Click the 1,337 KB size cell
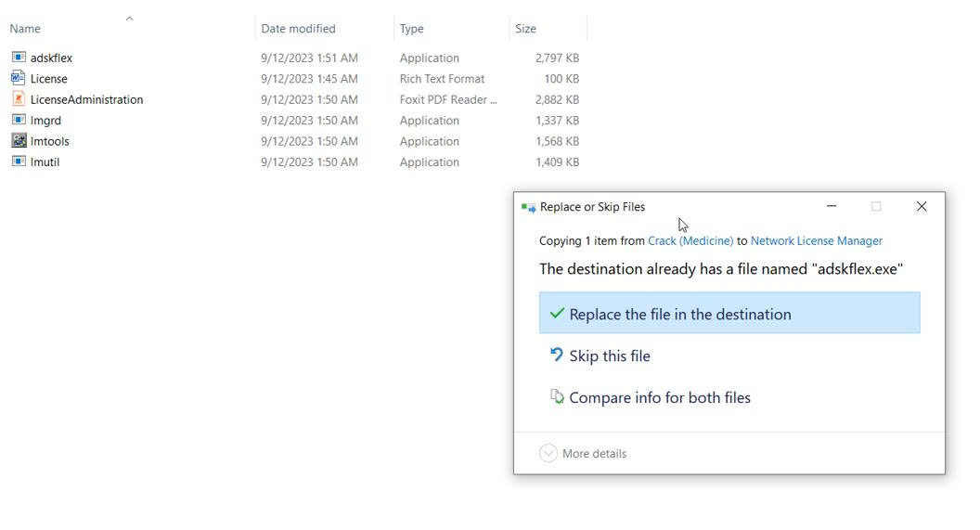Screen dimensions: 980x530 (557, 121)
